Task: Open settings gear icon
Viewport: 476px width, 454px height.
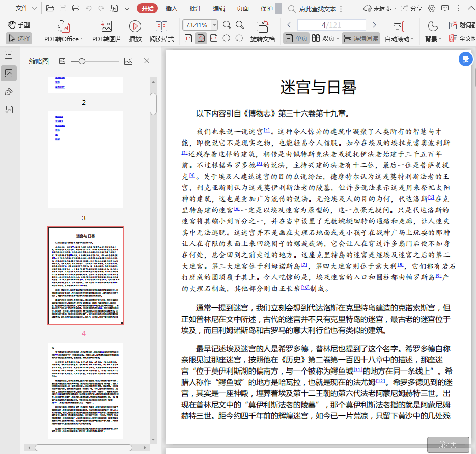Action: coord(432,8)
